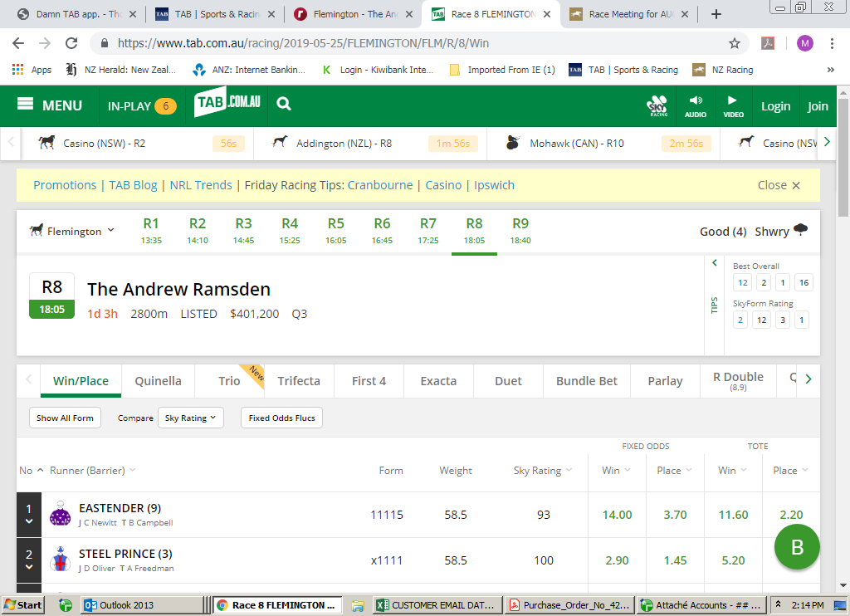Screen dimensions: 850x616
Task: Sort runners by the No column
Action: tap(31, 470)
